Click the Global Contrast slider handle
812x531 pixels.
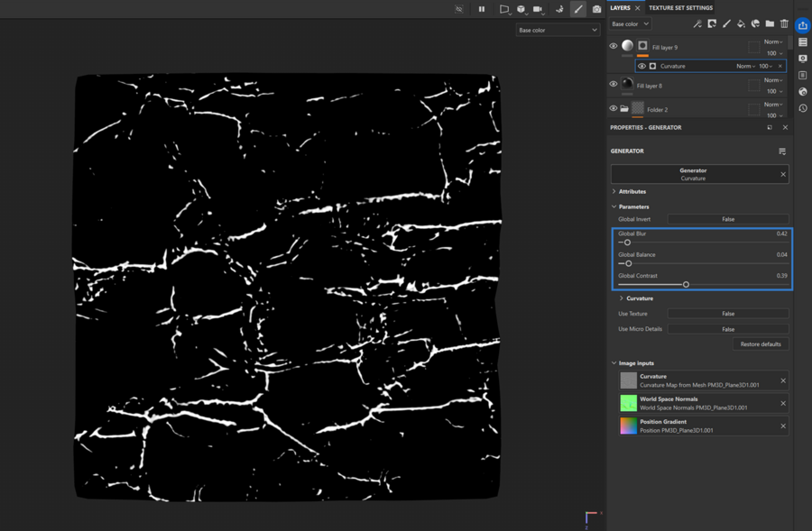[686, 285]
